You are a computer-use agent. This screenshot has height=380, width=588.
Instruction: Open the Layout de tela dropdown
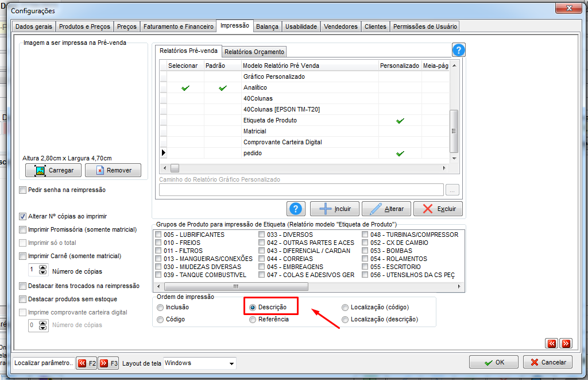click(x=231, y=363)
